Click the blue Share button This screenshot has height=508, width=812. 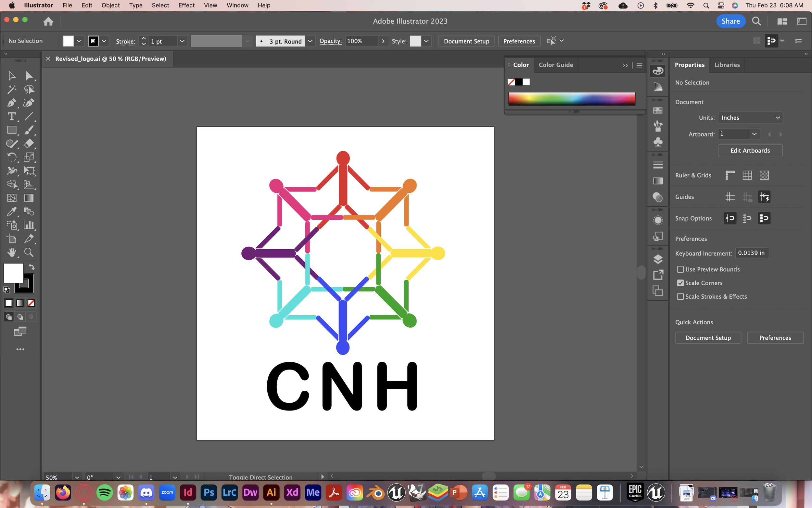coord(730,21)
